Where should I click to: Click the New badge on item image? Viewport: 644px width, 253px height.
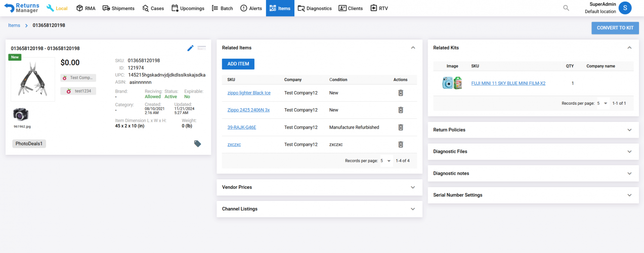point(15,57)
